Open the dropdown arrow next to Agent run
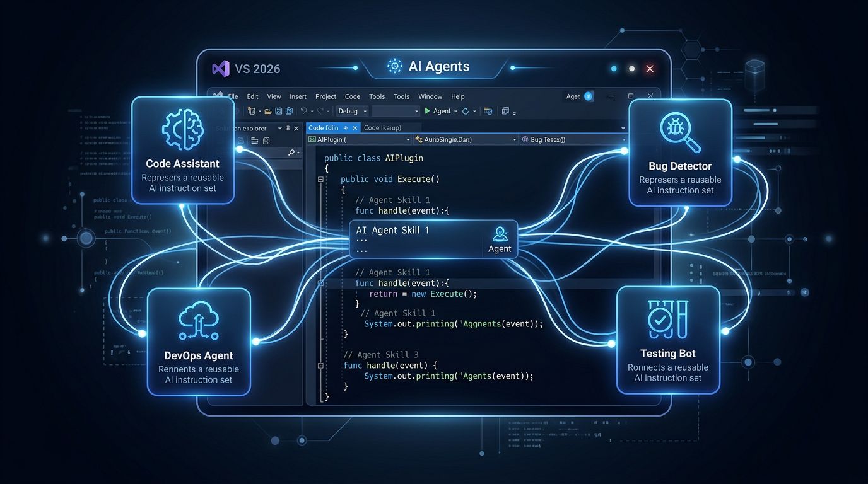868x484 pixels. pyautogui.click(x=455, y=112)
